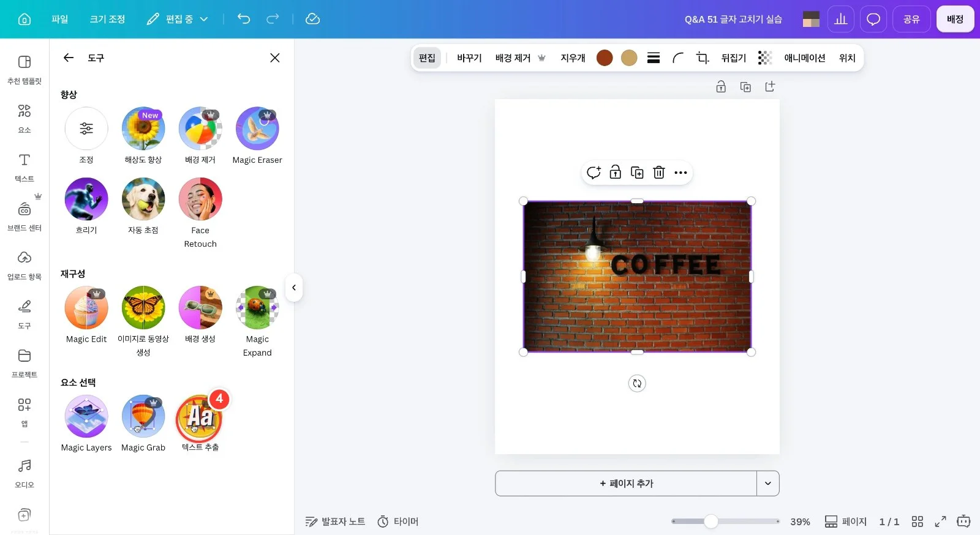
Task: Click the 페이지 추가 button
Action: (x=626, y=484)
